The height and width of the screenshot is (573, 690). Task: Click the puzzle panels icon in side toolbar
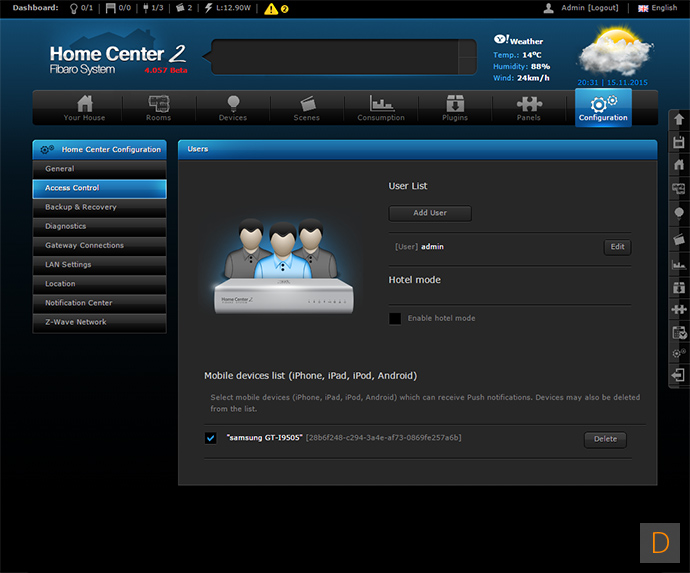pyautogui.click(x=679, y=309)
